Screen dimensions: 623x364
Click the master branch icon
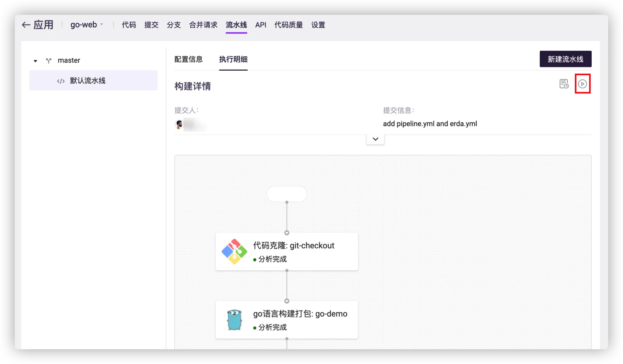(49, 61)
